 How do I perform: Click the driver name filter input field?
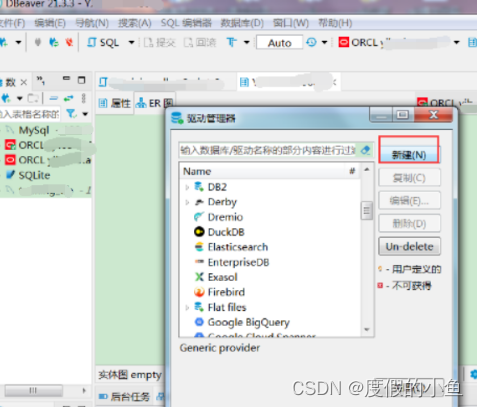pos(268,150)
